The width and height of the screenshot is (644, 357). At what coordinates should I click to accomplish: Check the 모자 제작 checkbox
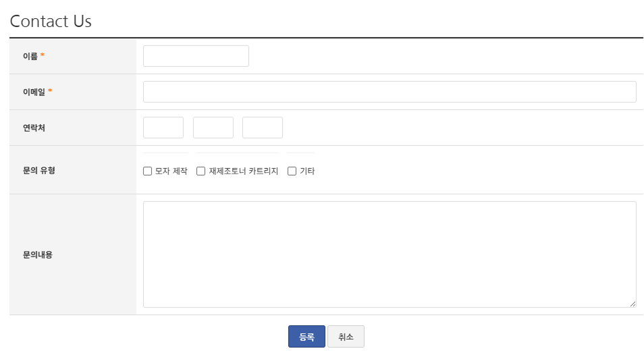point(148,171)
